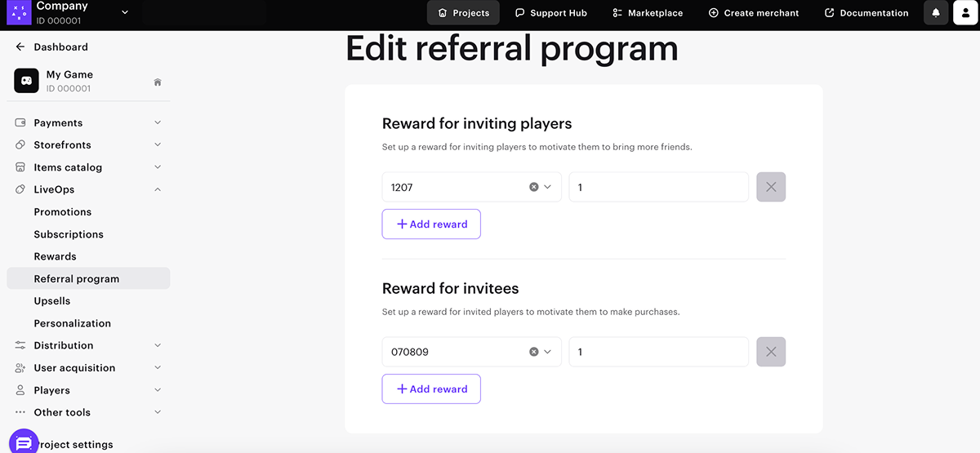Clear the 070809 reward selection
The height and width of the screenshot is (453, 980).
pyautogui.click(x=534, y=352)
